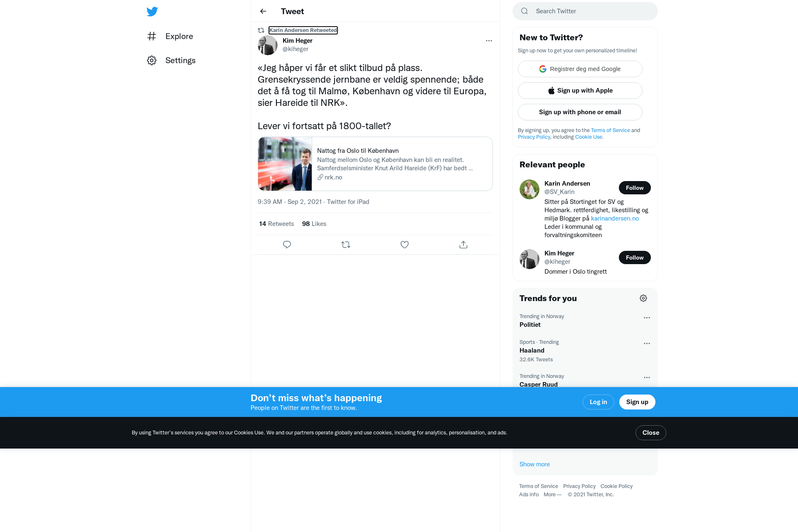Image resolution: width=798 pixels, height=532 pixels.
Task: Open the tweet's three-dot more menu
Action: point(489,41)
